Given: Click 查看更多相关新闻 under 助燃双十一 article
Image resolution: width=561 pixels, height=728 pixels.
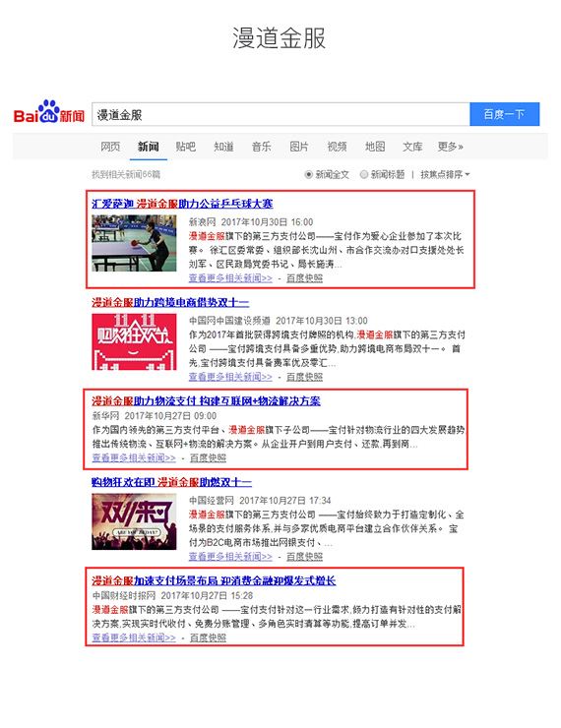Looking at the screenshot, I should pos(230,557).
